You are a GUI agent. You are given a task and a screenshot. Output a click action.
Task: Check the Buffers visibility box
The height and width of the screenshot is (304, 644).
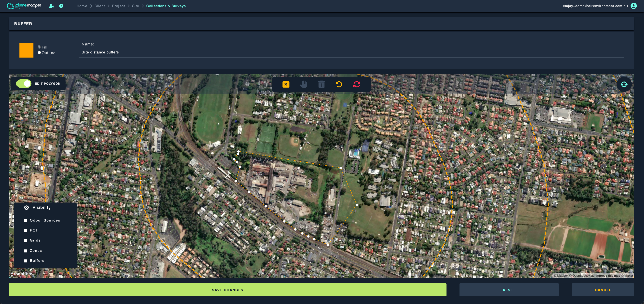(25, 261)
